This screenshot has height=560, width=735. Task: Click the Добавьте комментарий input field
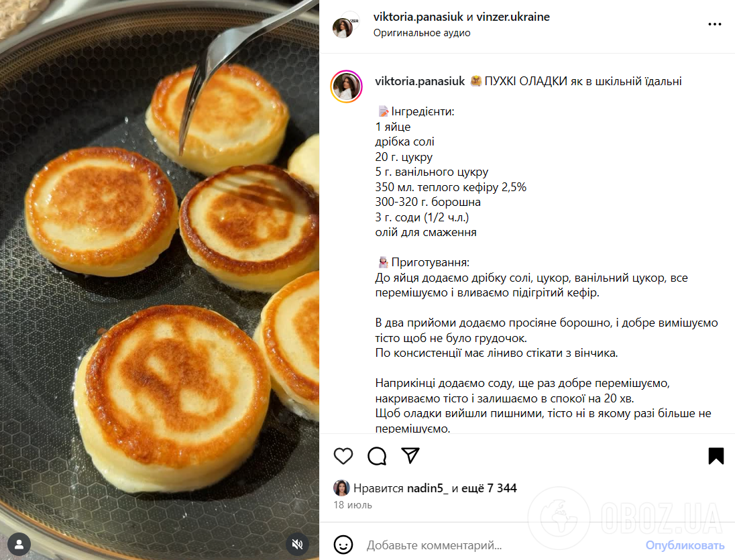point(469,546)
